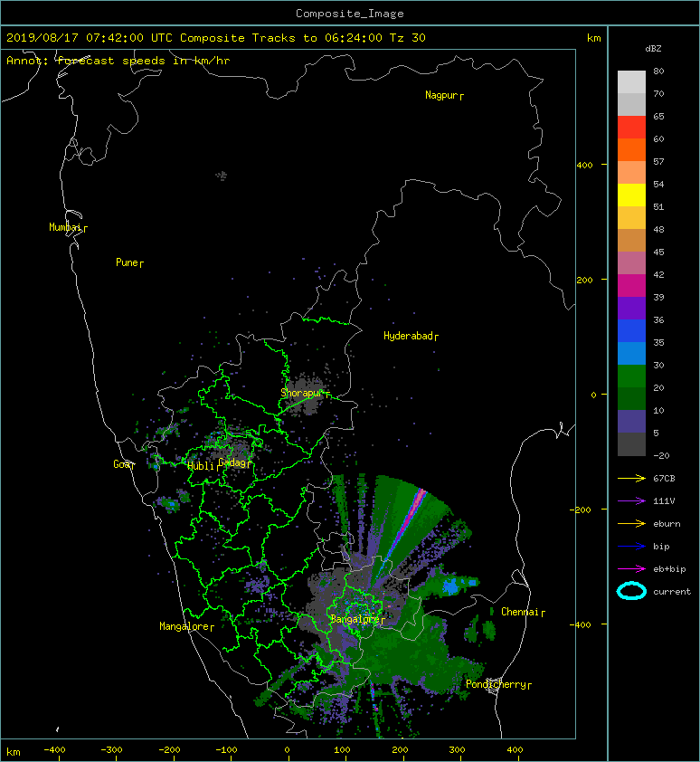Select the slate blue band below 10 dBZ
Screen dimensions: 700x762
click(631, 422)
